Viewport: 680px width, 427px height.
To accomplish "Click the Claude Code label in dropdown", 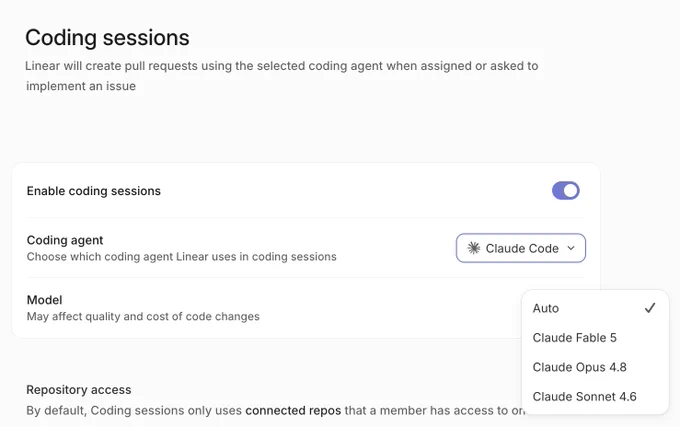I will click(522, 248).
